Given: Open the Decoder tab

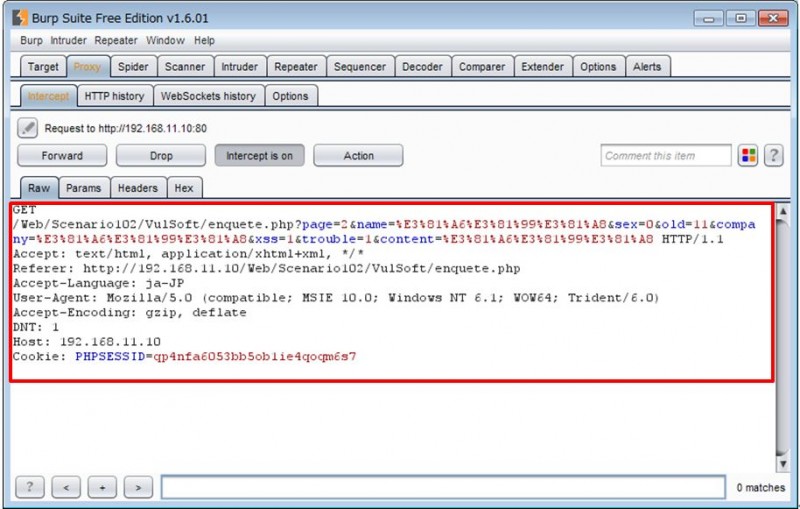Looking at the screenshot, I should (422, 67).
